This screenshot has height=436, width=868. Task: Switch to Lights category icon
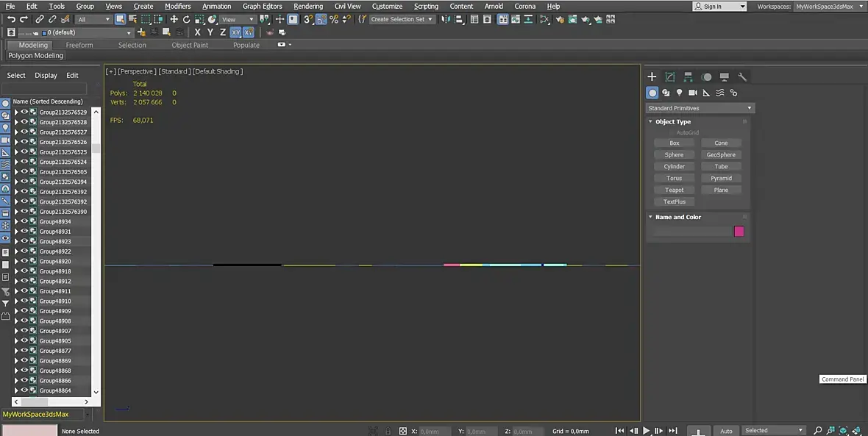[x=679, y=93]
